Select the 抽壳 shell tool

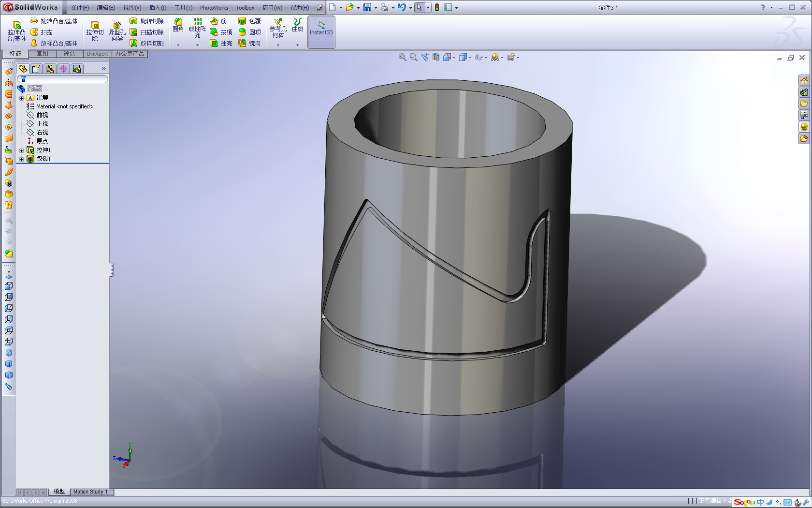221,44
